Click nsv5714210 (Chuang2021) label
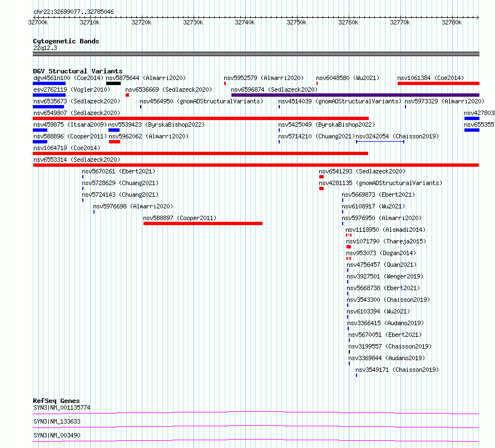Image resolution: width=495 pixels, height=448 pixels. 316,136
